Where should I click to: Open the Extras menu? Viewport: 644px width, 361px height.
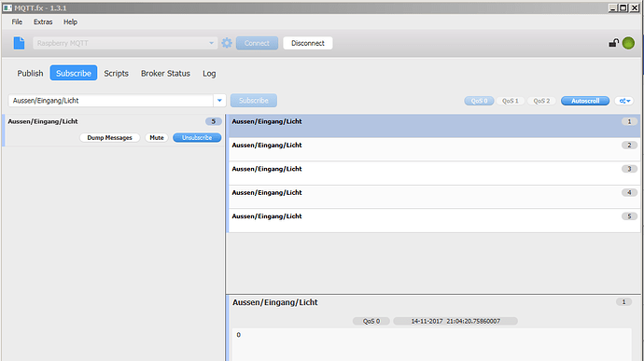(x=43, y=21)
